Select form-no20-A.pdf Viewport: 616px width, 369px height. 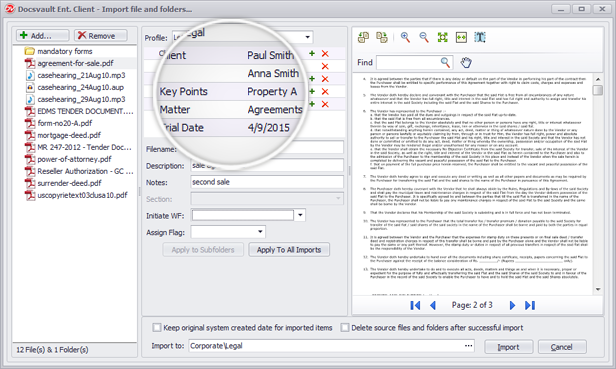(59, 123)
